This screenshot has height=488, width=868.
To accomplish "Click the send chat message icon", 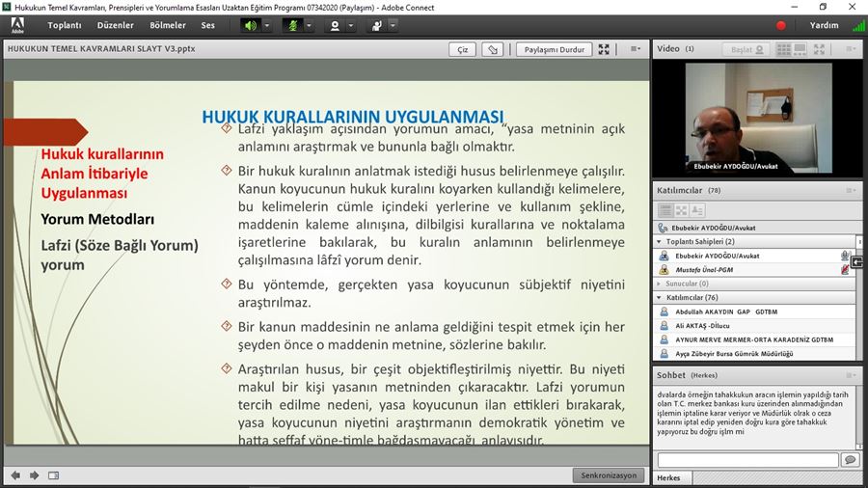I will [850, 460].
